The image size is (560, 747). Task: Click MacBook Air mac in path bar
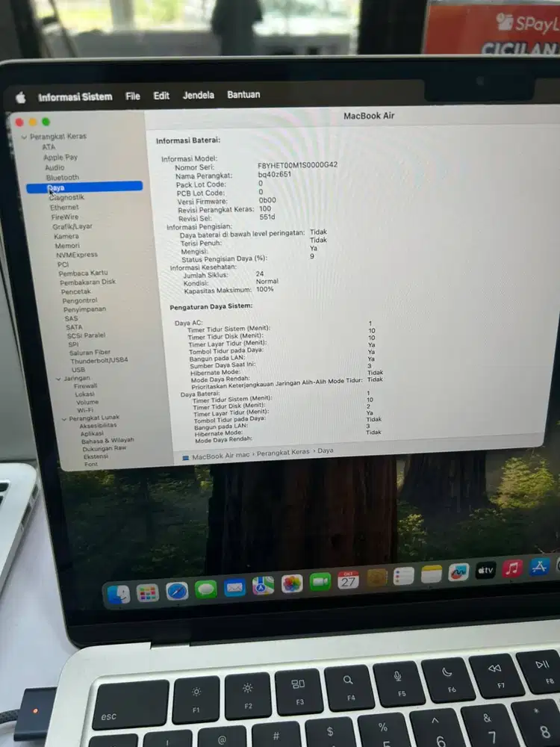click(x=220, y=456)
